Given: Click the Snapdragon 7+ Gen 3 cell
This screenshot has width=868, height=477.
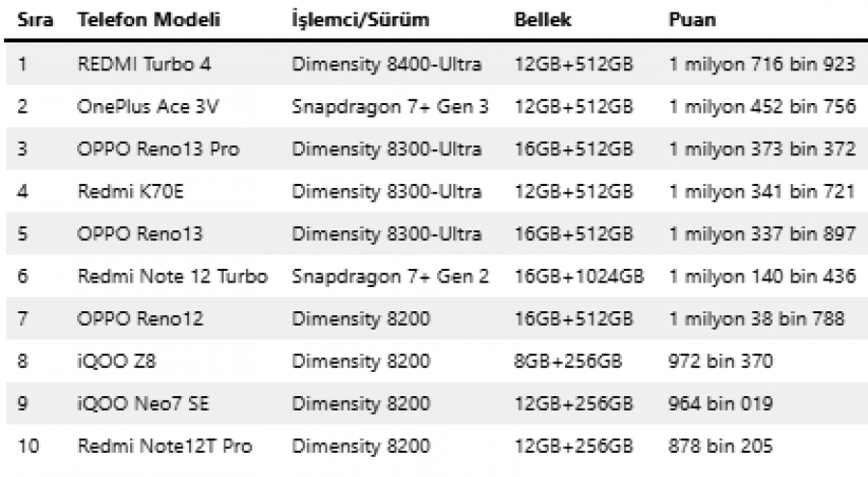Looking at the screenshot, I should [x=391, y=106].
